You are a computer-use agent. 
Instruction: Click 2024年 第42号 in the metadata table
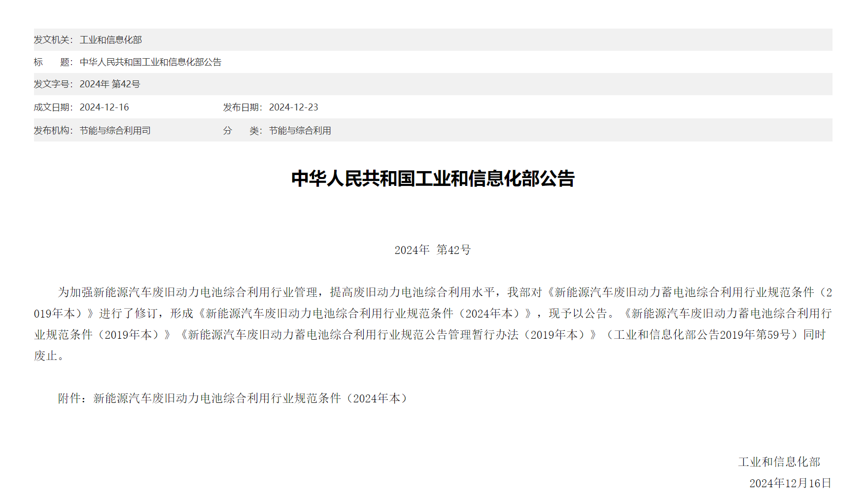coord(109,84)
